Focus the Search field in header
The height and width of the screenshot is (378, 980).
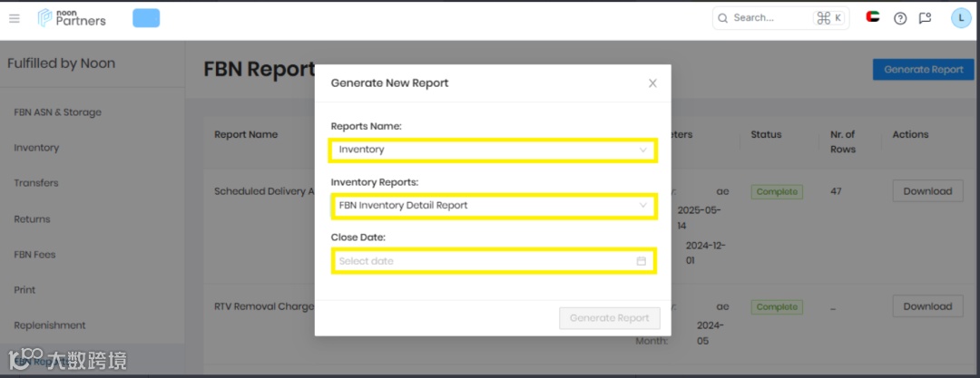pyautogui.click(x=780, y=18)
